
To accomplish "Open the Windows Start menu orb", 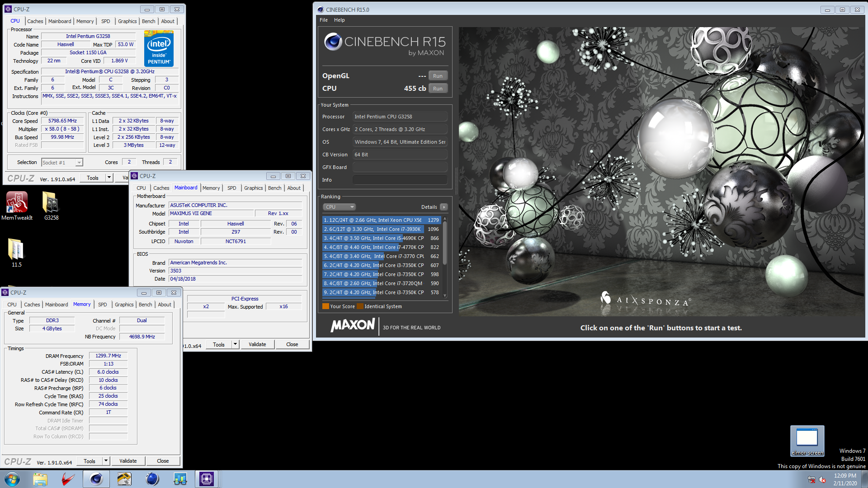I will [12, 479].
